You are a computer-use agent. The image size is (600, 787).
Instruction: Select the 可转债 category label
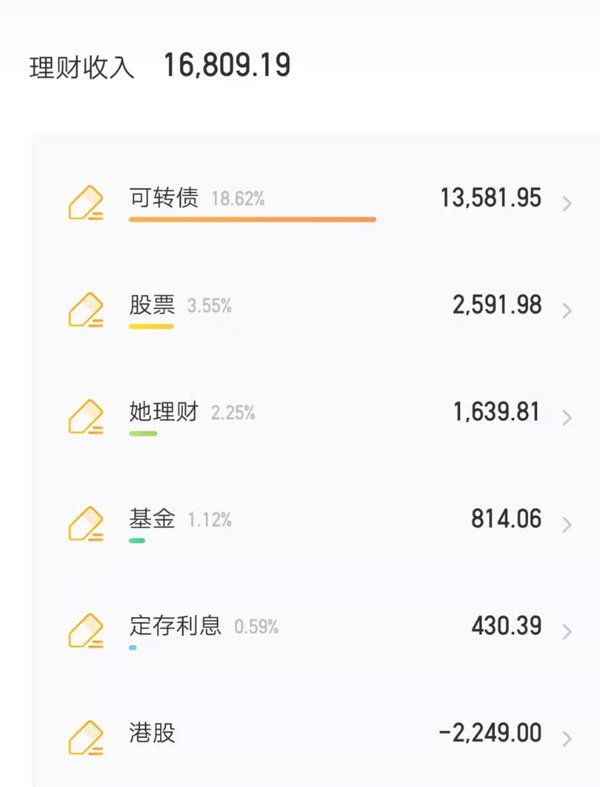(164, 197)
